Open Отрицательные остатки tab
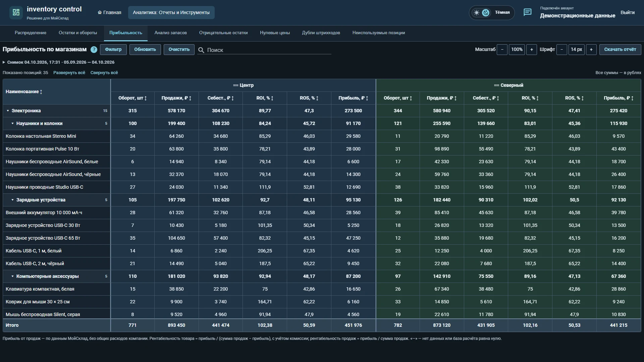 coord(223,33)
